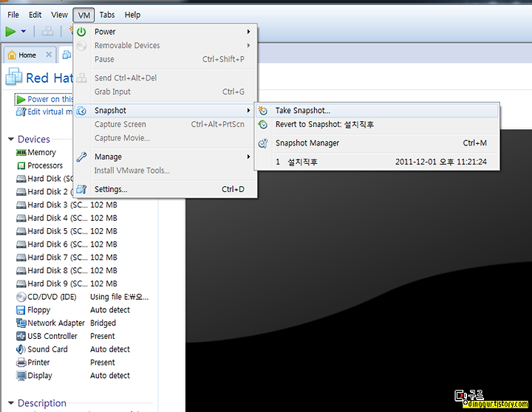
Task: Expand the Removable Devices submenu arrow
Action: [248, 45]
